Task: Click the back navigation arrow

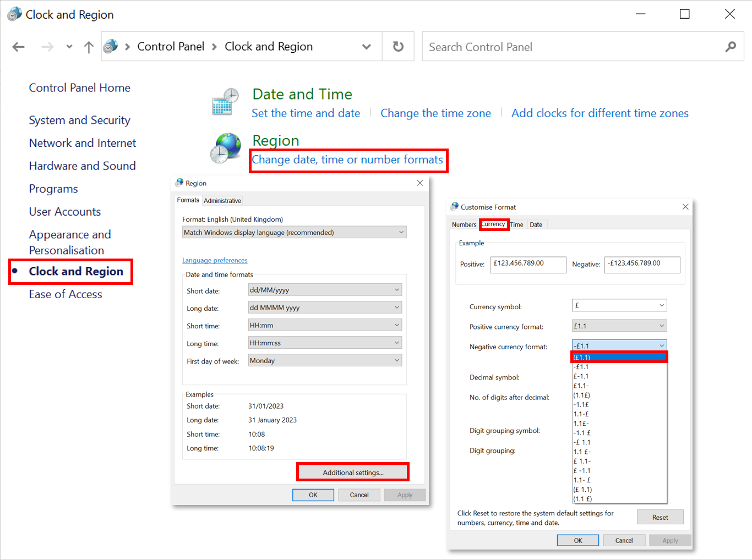Action: (x=18, y=46)
